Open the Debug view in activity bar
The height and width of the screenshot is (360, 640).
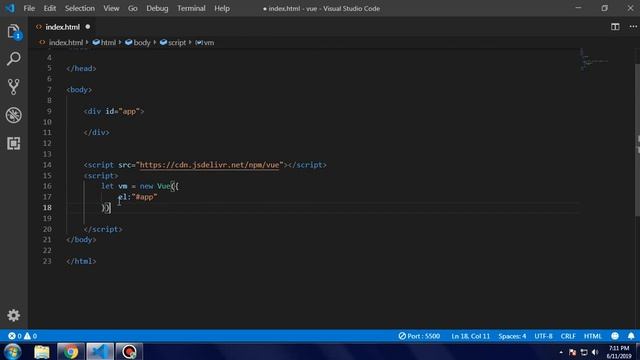(x=13, y=115)
